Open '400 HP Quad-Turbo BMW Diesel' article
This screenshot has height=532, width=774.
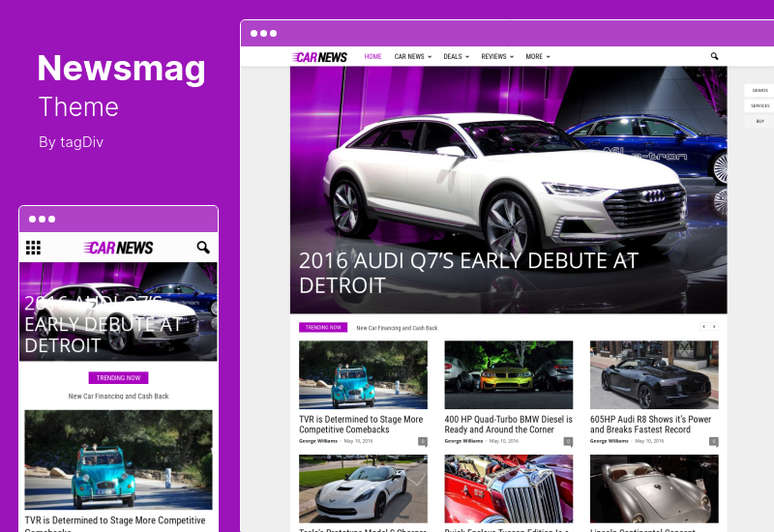click(x=509, y=425)
